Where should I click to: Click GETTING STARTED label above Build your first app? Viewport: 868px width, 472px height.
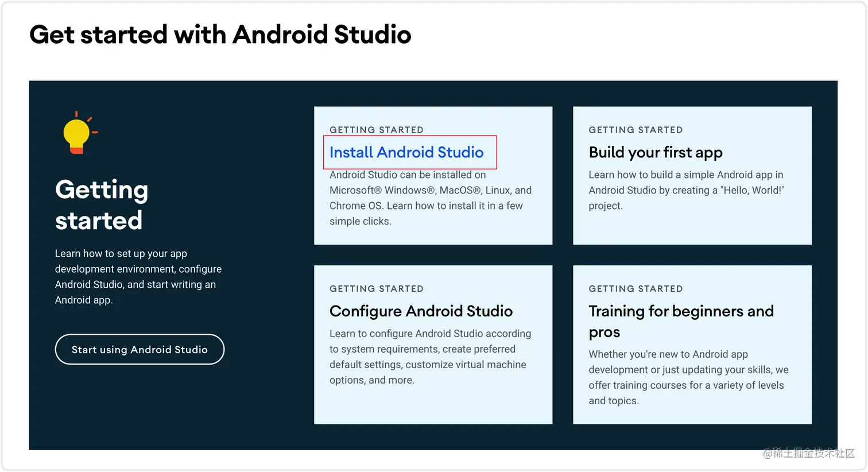point(635,130)
